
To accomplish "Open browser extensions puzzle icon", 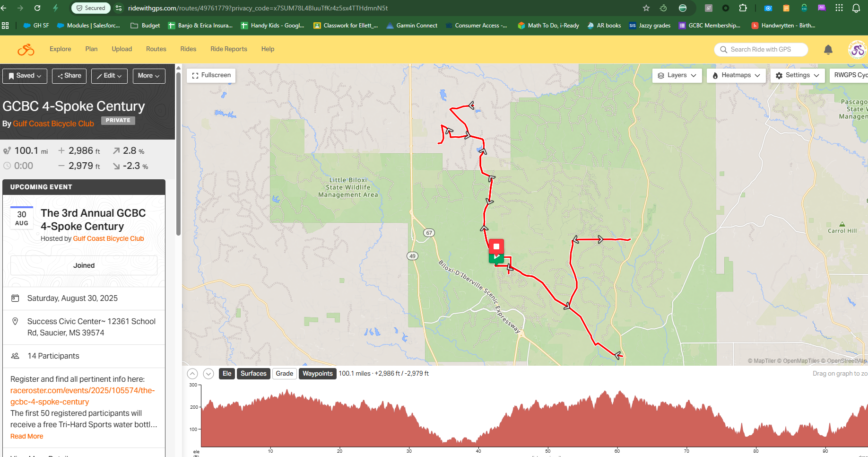I will coord(743,8).
